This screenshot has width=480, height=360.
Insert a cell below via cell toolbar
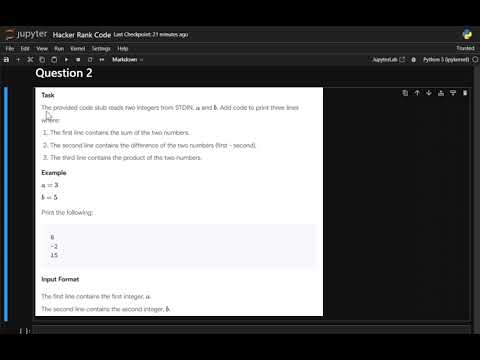pyautogui.click(x=453, y=93)
